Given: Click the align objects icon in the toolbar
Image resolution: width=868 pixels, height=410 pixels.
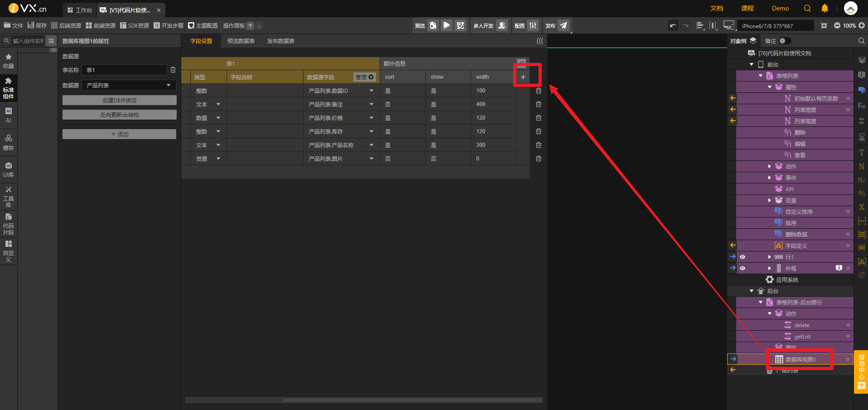Looking at the screenshot, I should pyautogui.click(x=700, y=26).
